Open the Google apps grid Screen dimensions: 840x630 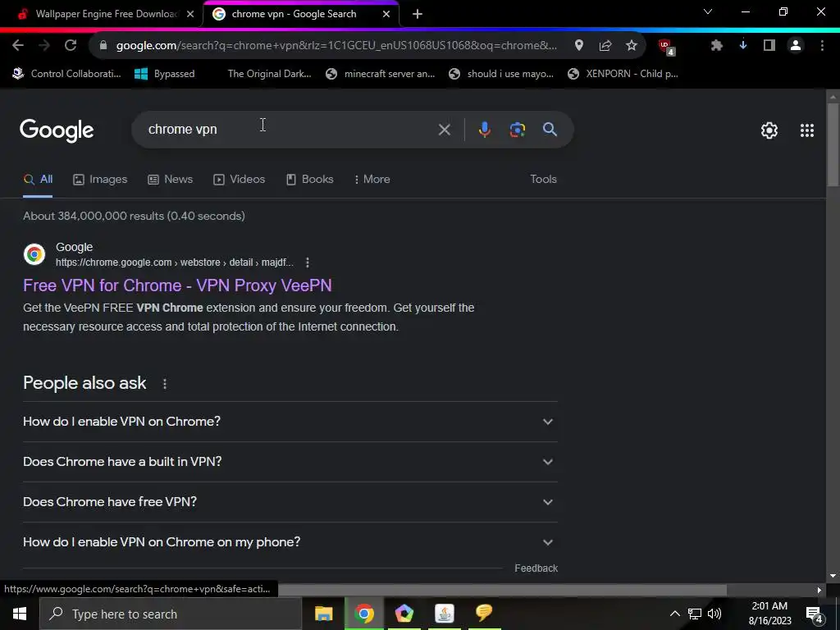(807, 130)
